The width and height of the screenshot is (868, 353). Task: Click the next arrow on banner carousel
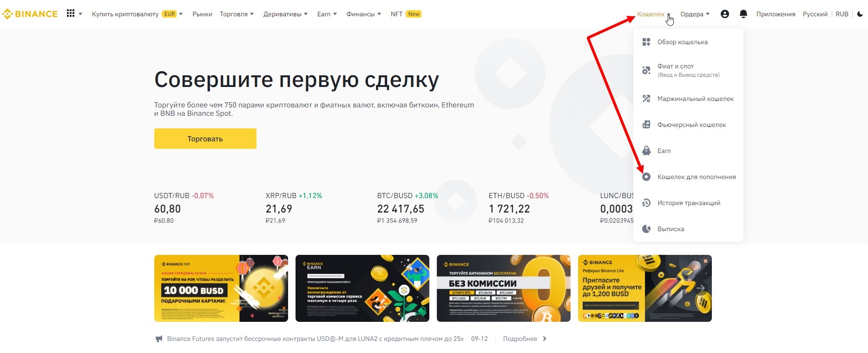point(701,288)
